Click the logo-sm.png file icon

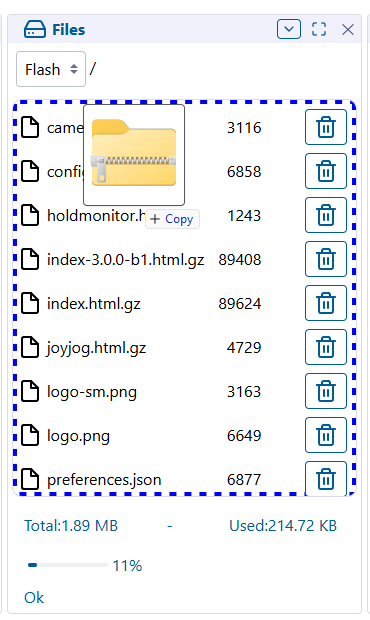coord(30,391)
